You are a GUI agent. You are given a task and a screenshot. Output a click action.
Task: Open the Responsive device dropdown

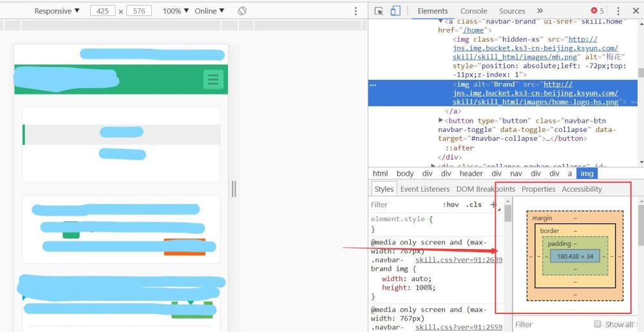pos(57,11)
